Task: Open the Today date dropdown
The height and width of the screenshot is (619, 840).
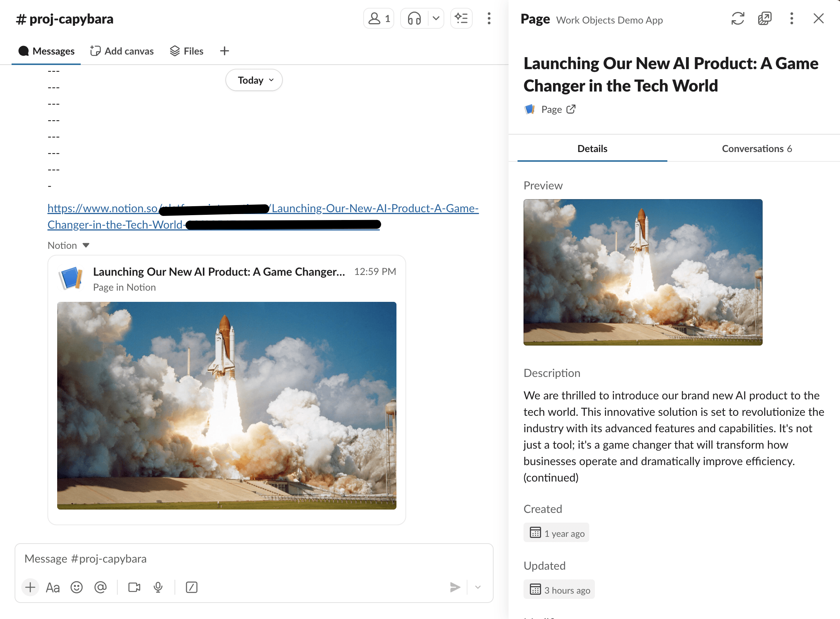Action: coord(254,80)
